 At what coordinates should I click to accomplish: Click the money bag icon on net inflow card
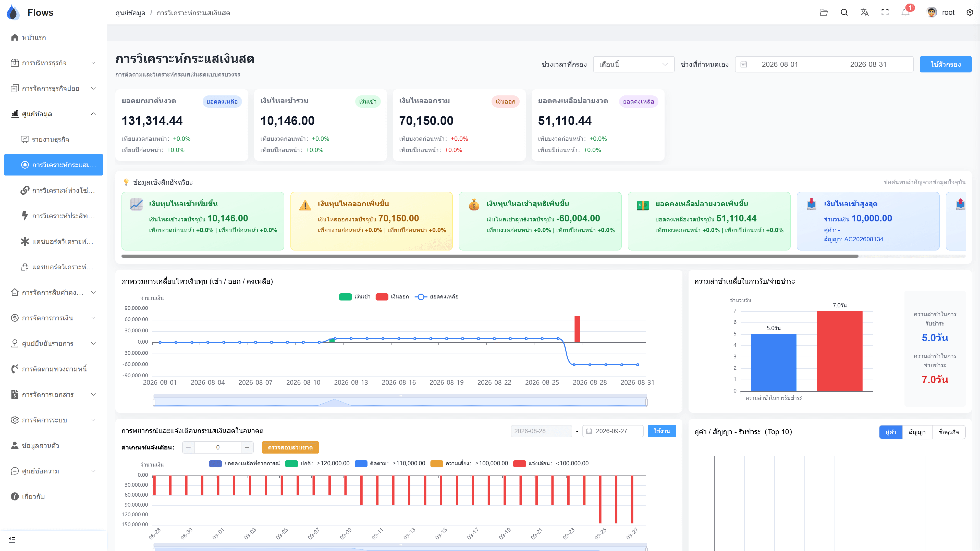tap(474, 205)
